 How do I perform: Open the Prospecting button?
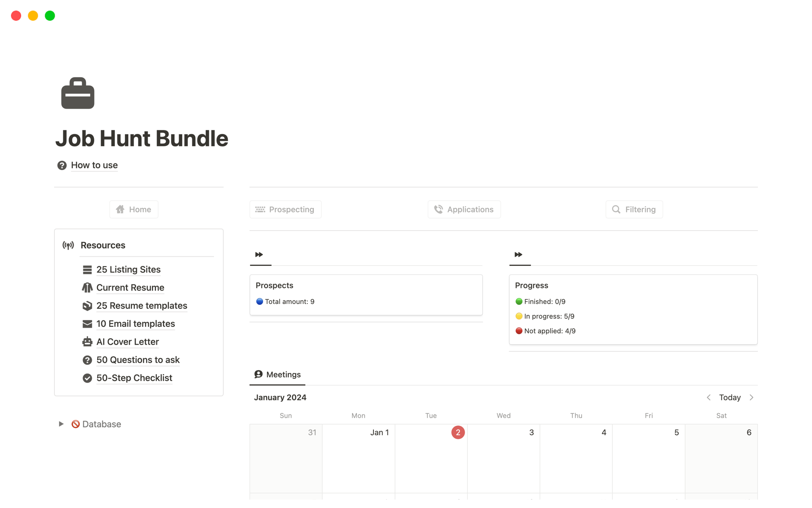285,210
